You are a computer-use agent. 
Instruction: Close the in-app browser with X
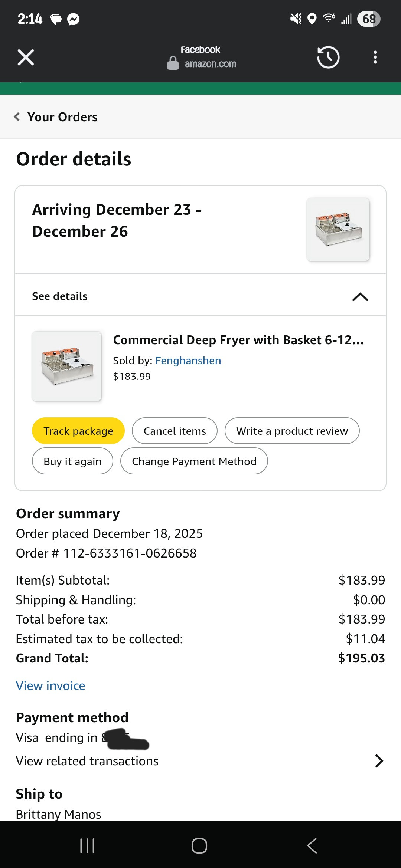point(26,57)
